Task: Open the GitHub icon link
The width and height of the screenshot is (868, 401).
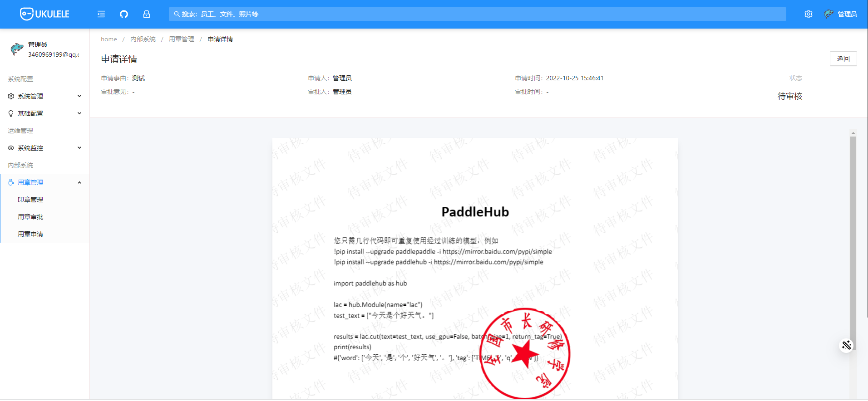Action: pos(124,14)
